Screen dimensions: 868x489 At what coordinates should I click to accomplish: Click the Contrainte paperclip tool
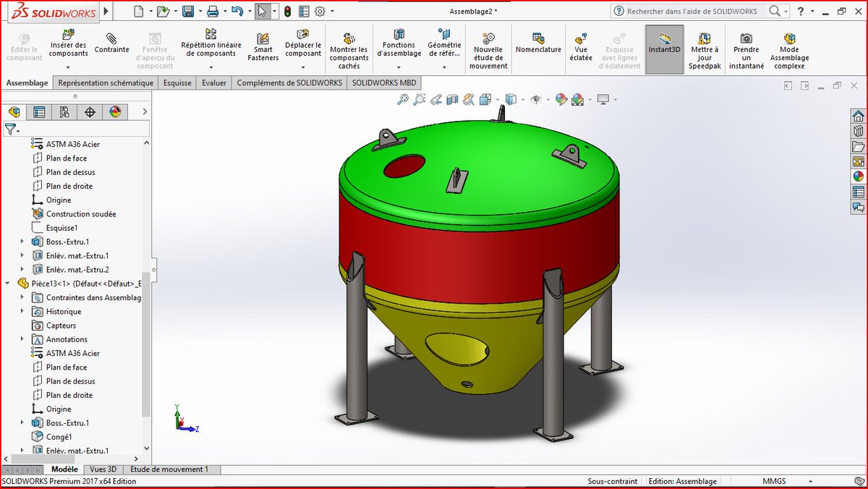111,43
